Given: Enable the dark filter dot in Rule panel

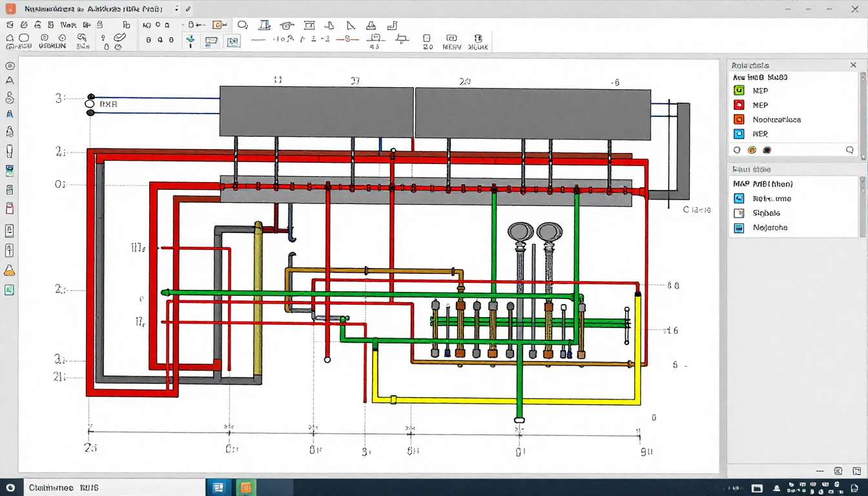Looking at the screenshot, I should [x=767, y=149].
